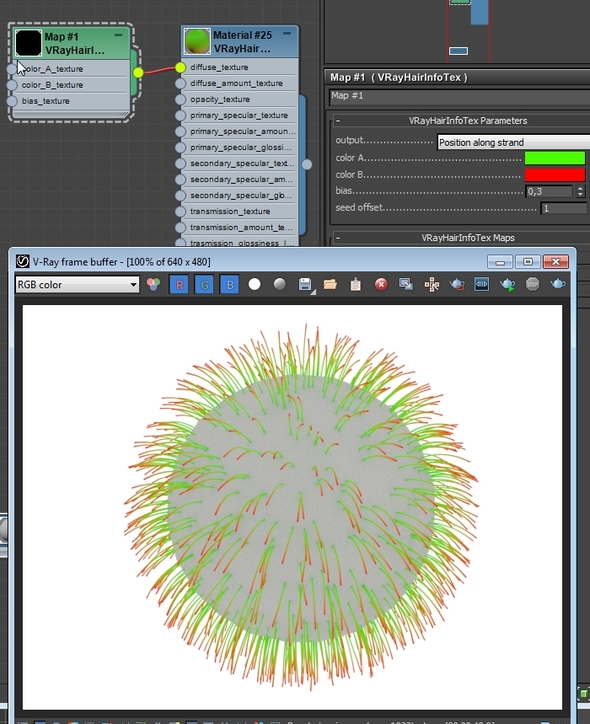The height and width of the screenshot is (724, 590).
Task: Click the copy to clipboard icon
Action: [x=355, y=284]
